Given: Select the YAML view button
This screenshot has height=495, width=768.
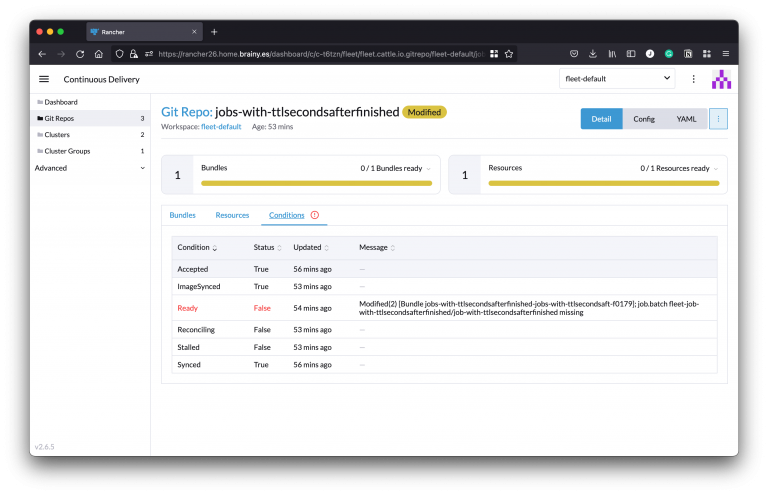Looking at the screenshot, I should [x=686, y=119].
